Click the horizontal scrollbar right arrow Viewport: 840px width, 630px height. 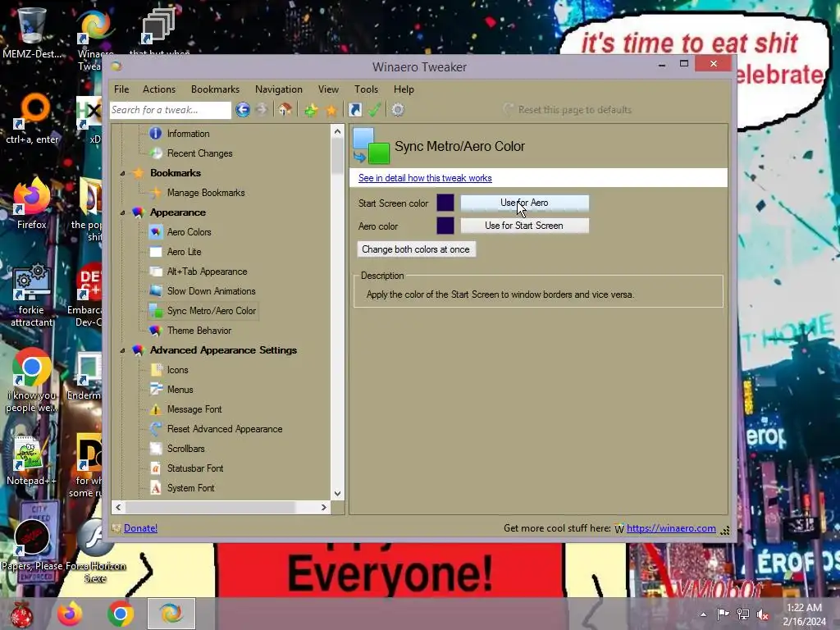tap(323, 507)
